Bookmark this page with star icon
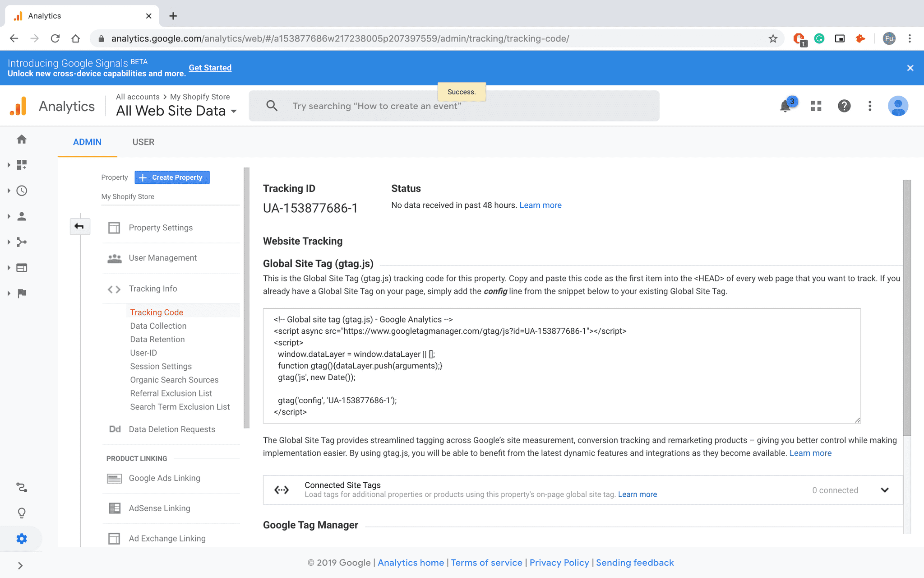The width and height of the screenshot is (924, 578). pyautogui.click(x=773, y=38)
